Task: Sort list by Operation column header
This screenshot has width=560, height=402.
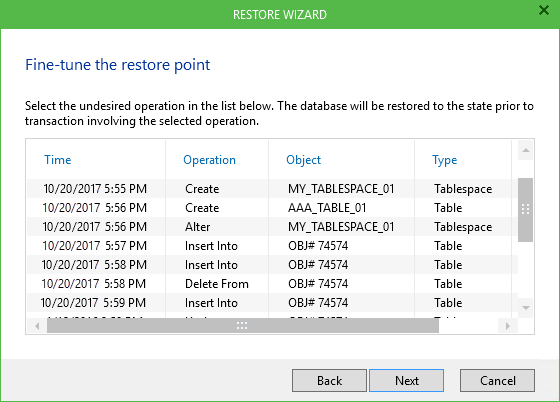Action: [209, 160]
